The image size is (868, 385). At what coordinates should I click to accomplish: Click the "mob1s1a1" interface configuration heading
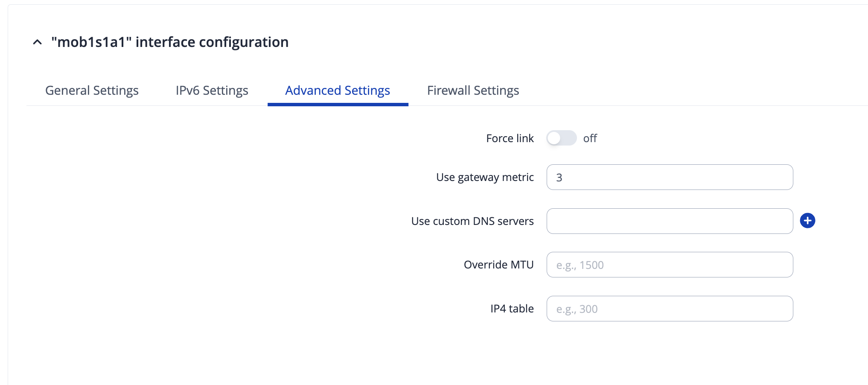(x=170, y=42)
